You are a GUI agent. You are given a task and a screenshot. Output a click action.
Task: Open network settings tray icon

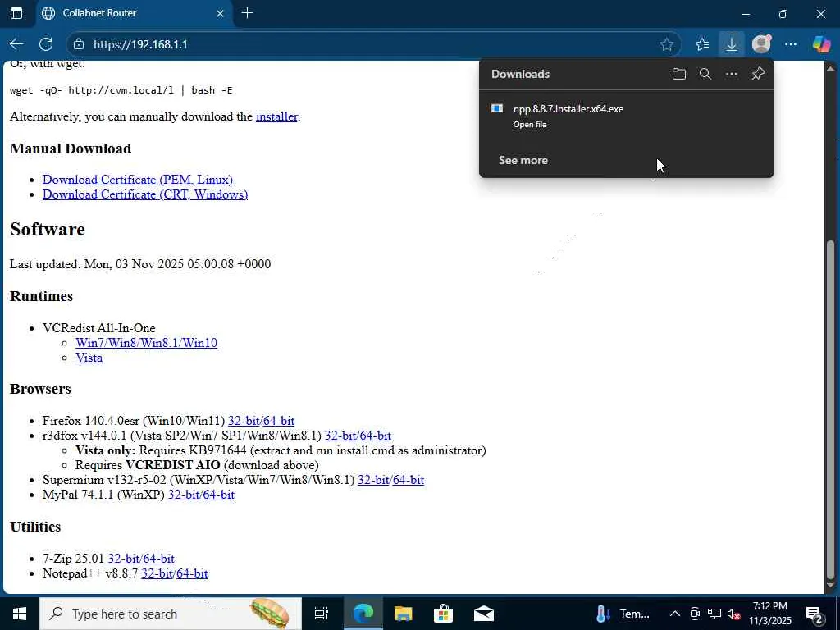pos(714,614)
